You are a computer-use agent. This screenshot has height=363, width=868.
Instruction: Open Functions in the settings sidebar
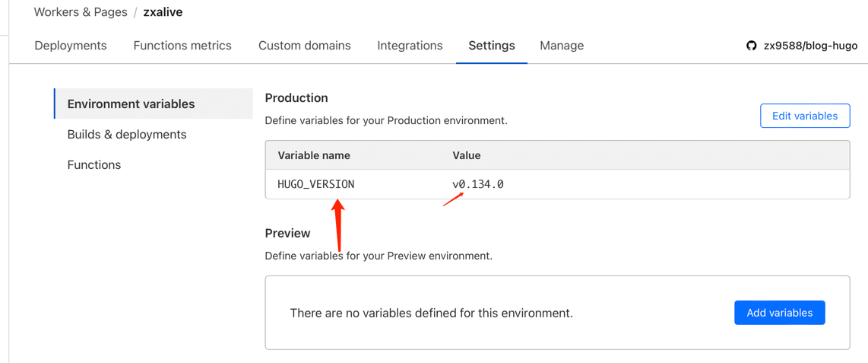click(94, 165)
